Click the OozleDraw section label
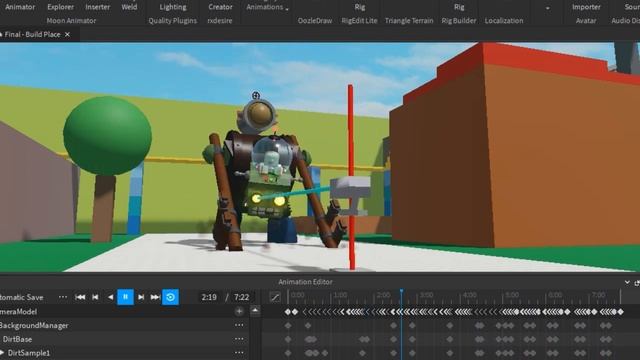This screenshot has width=640, height=360. point(315,20)
